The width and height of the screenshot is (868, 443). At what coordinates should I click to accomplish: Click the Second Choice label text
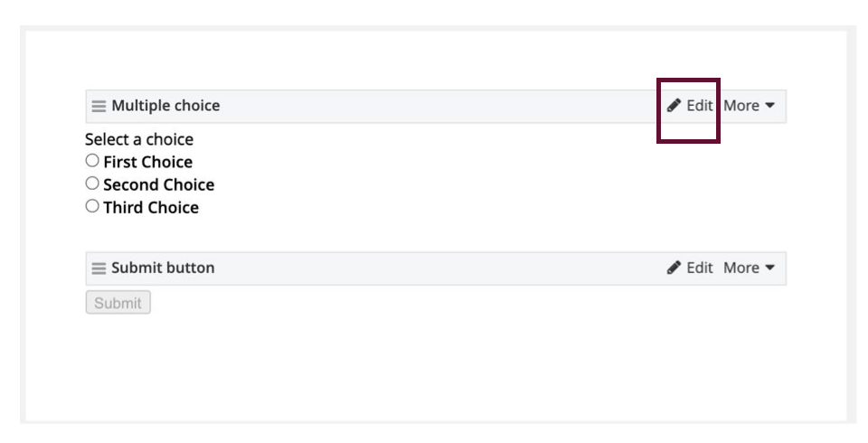(x=158, y=185)
